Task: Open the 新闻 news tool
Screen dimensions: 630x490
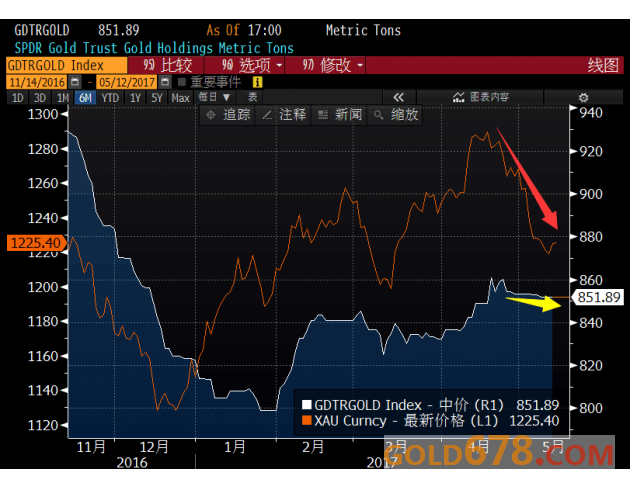Action: point(340,115)
